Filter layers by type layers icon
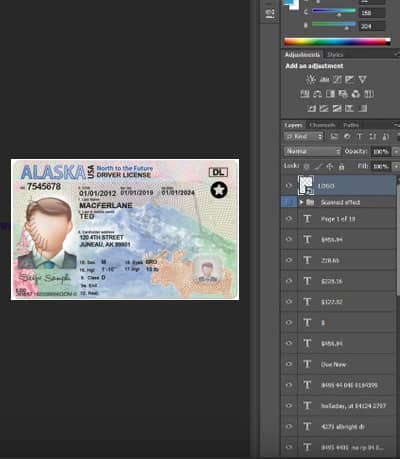Image resolution: width=400 pixels, height=459 pixels. [x=360, y=136]
